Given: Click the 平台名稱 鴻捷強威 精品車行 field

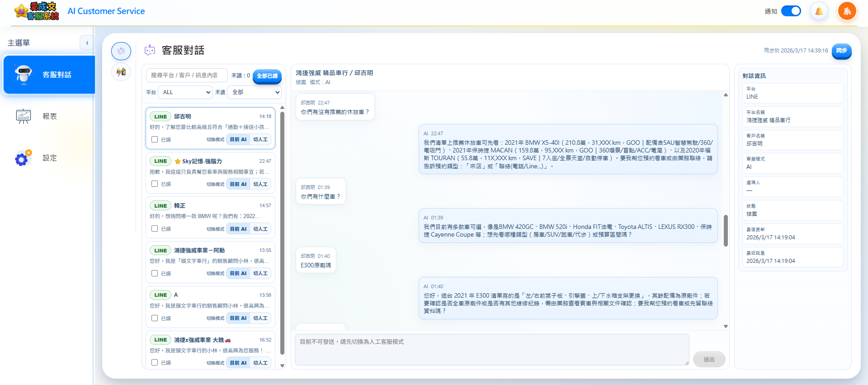Looking at the screenshot, I should coord(793,117).
